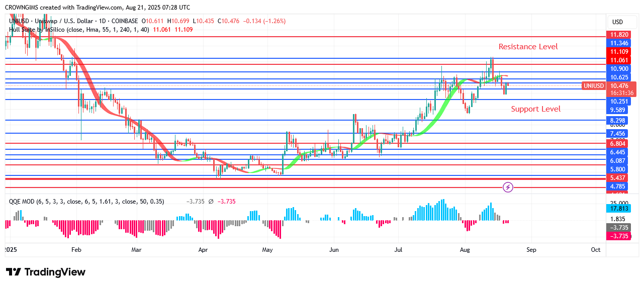Viewport: 644px width, 287px height.
Task: Click the 10.625 price label
Action: (618, 77)
